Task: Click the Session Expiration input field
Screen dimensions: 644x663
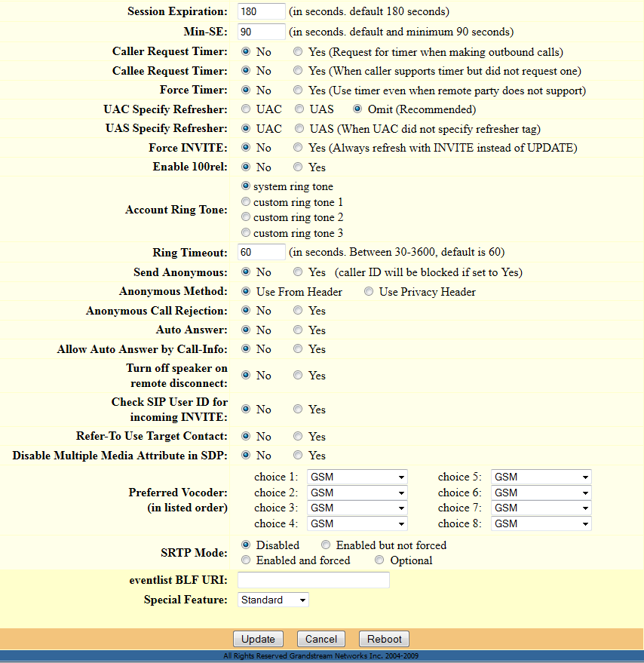Action: pyautogui.click(x=262, y=11)
